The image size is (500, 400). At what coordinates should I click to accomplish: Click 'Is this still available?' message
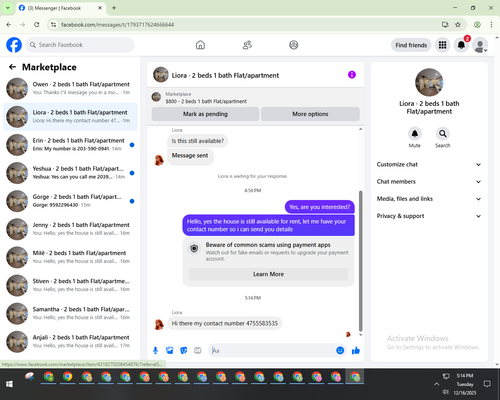(x=198, y=141)
